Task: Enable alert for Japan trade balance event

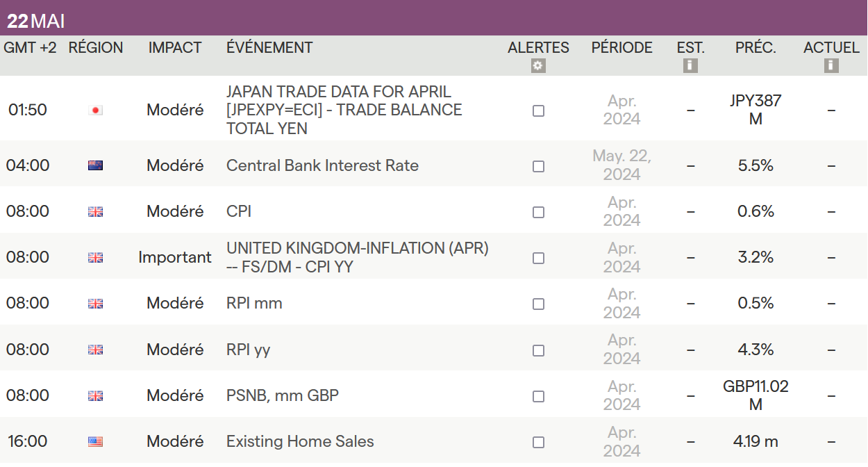Action: click(x=538, y=111)
